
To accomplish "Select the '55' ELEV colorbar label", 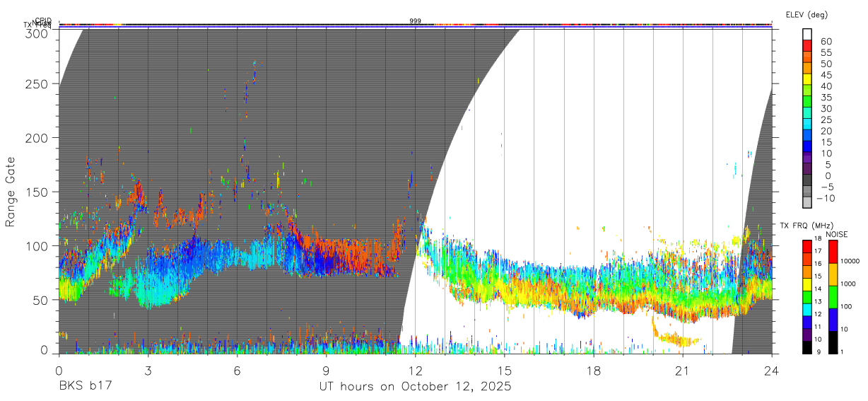I will pyautogui.click(x=826, y=52).
